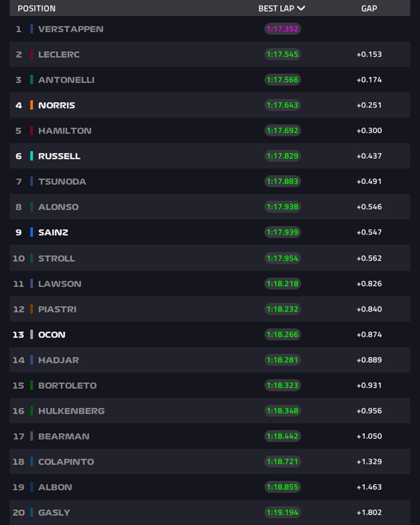
Task: Click Antonelli's 1:17.566 lap time badge
Action: point(282,80)
